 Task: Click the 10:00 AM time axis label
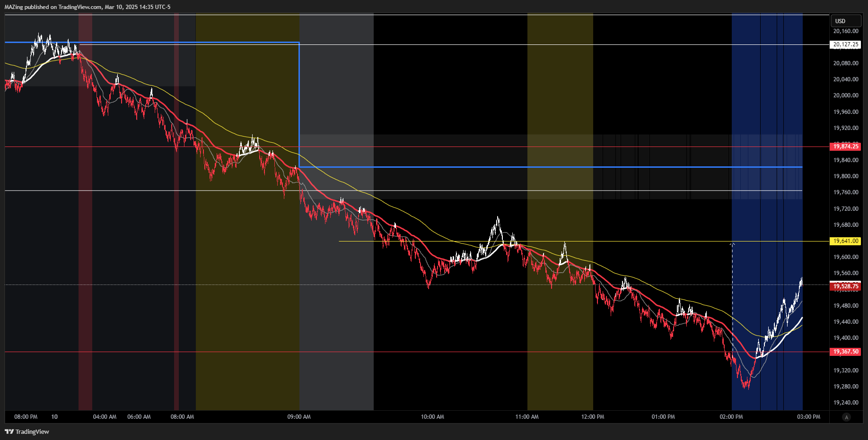tap(432, 417)
